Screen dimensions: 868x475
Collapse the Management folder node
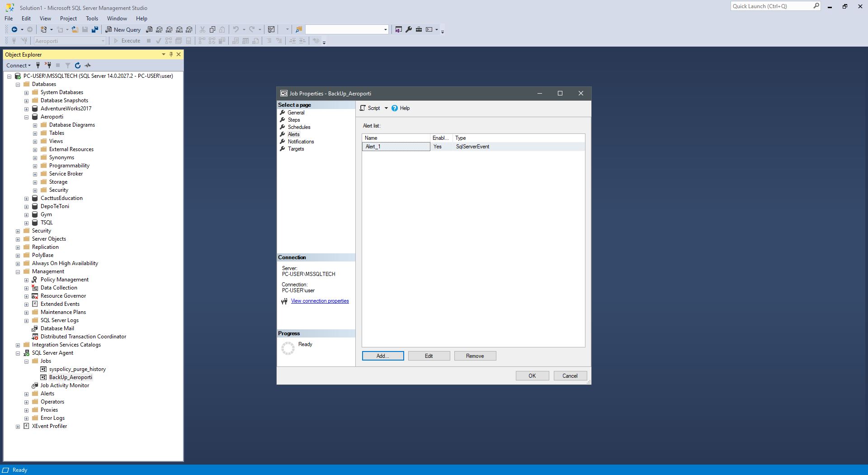[18, 272]
